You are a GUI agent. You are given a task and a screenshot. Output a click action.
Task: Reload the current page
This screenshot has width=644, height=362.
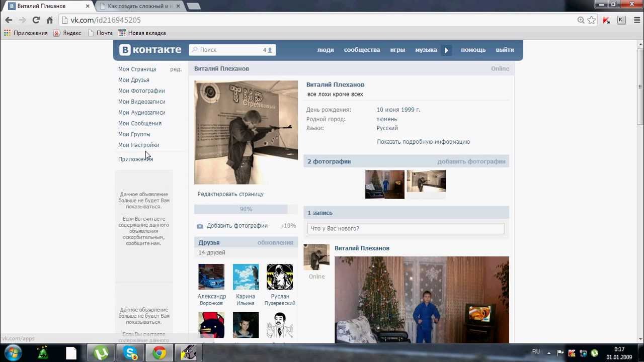[x=36, y=20]
